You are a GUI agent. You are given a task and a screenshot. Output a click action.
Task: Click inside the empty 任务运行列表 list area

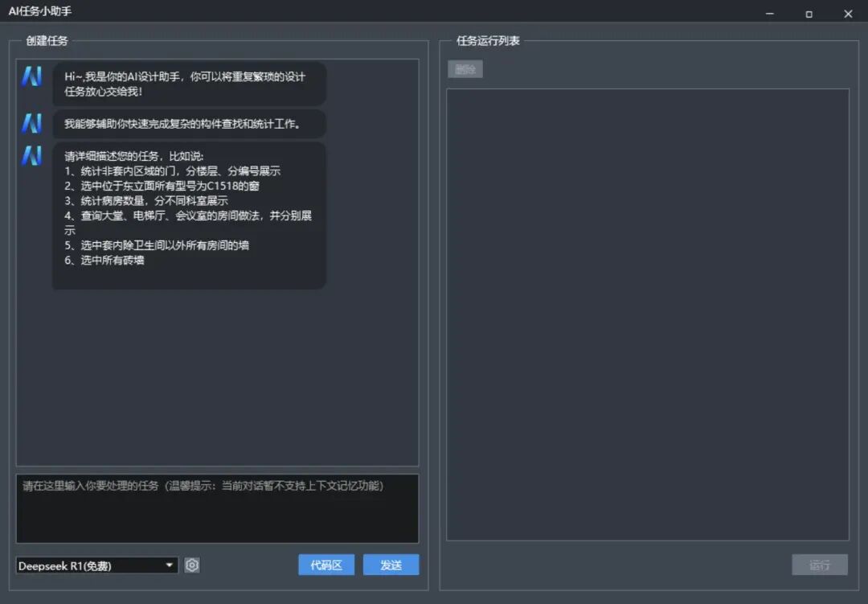coord(648,314)
